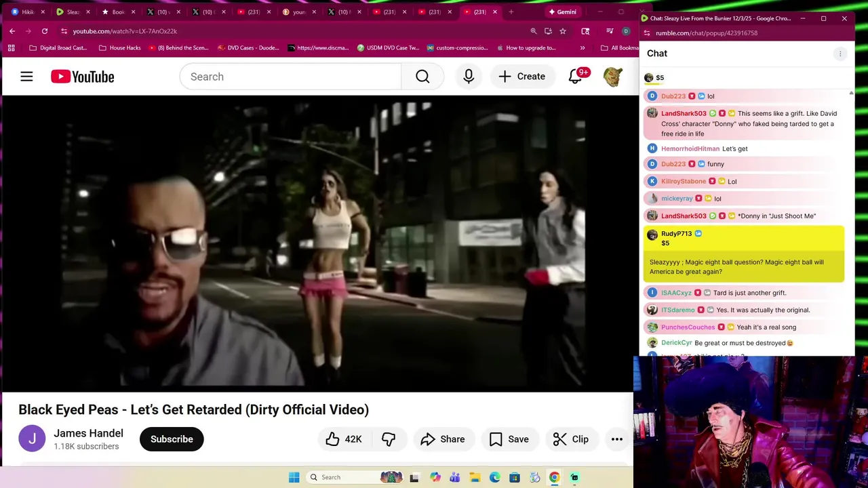Subscribe to James Handel channel
Image resolution: width=868 pixels, height=488 pixels.
172,439
